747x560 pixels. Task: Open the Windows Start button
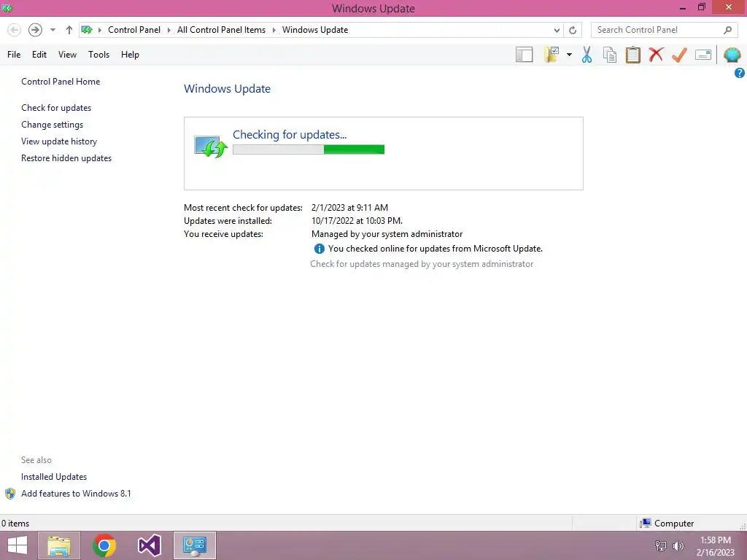pyautogui.click(x=18, y=545)
